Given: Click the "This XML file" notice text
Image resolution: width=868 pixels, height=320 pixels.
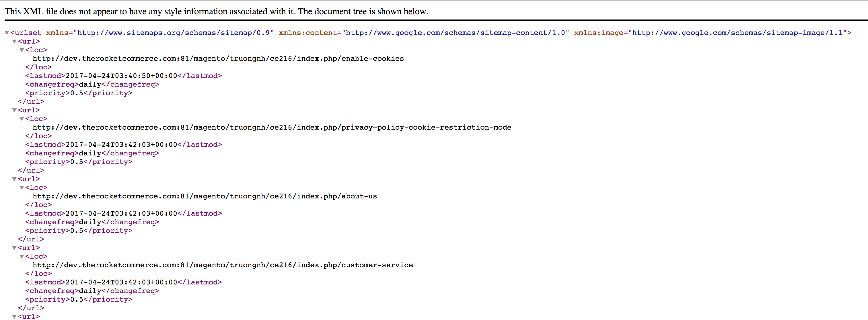Looking at the screenshot, I should pos(216,11).
